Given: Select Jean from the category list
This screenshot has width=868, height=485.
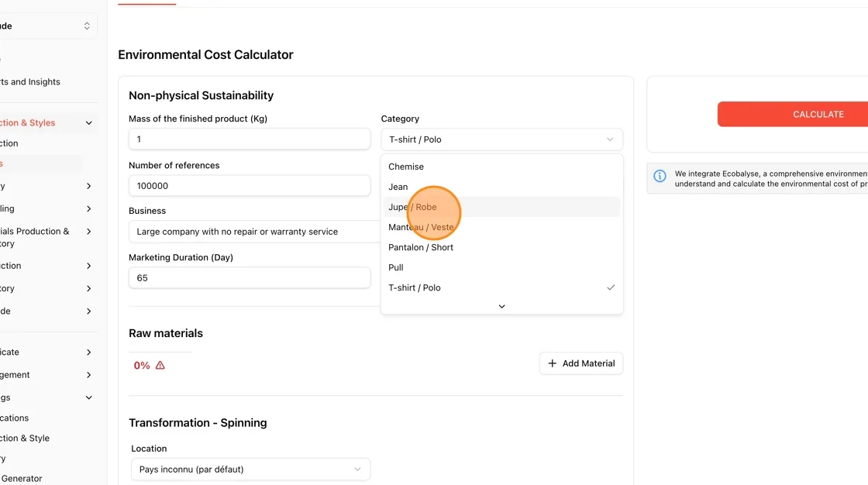Looking at the screenshot, I should click(501, 187).
